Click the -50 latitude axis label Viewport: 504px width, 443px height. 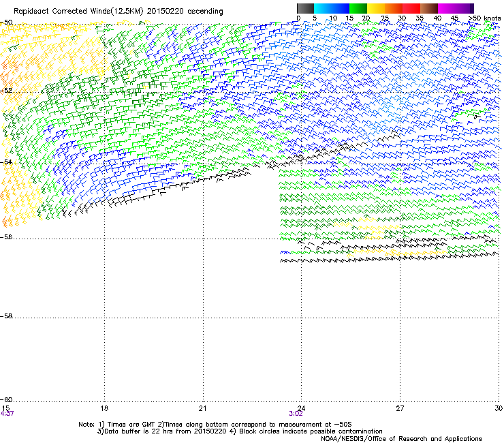pos(6,22)
